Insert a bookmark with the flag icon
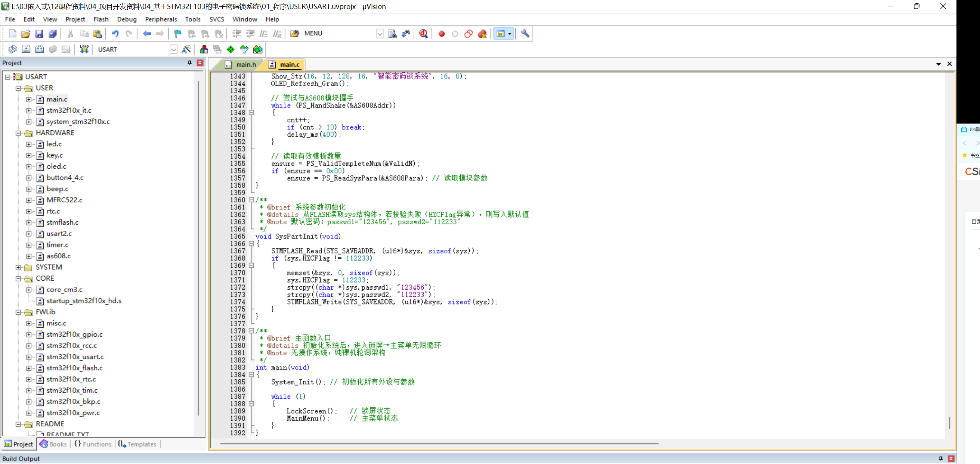Viewport: 980px width, 464px height. point(178,34)
